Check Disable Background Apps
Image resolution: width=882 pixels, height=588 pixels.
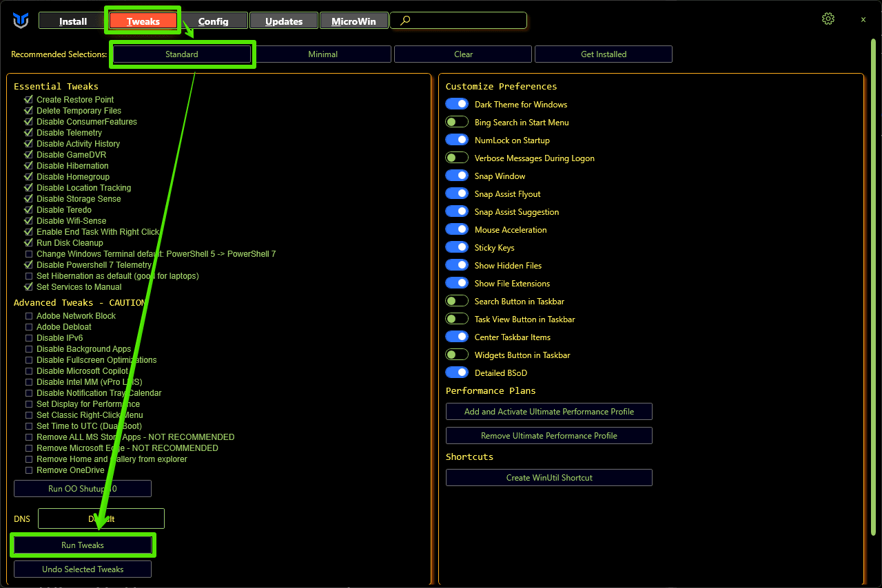point(29,349)
